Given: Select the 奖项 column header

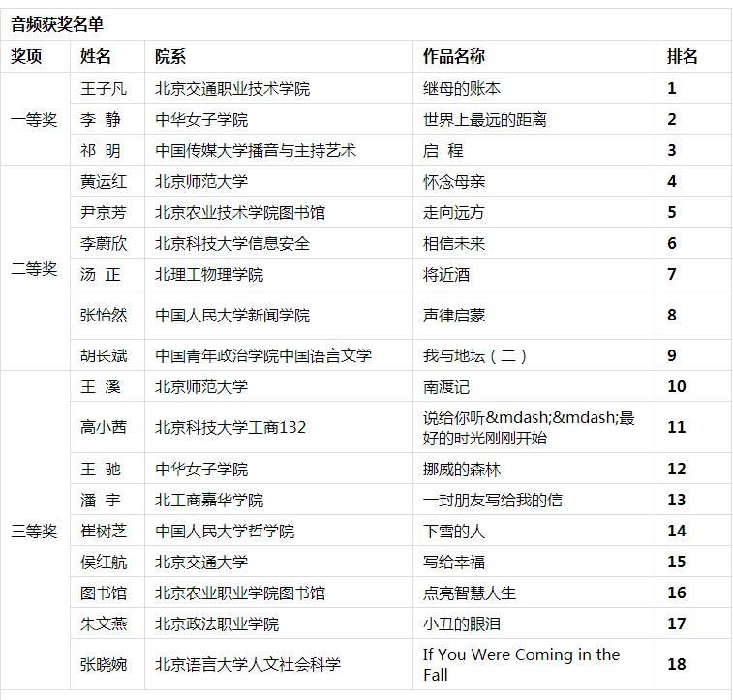Looking at the screenshot, I should [x=26, y=56].
